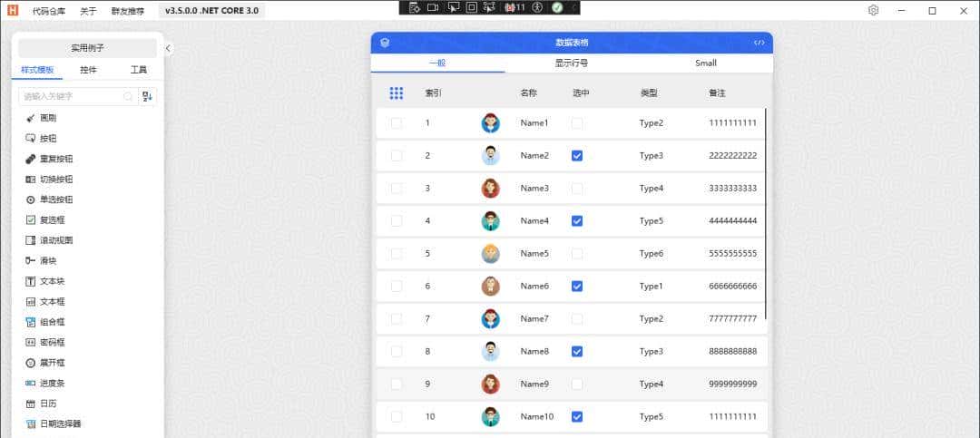Click the data grid vertical scrollbar
The width and height of the screenshot is (980, 438).
(766, 216)
